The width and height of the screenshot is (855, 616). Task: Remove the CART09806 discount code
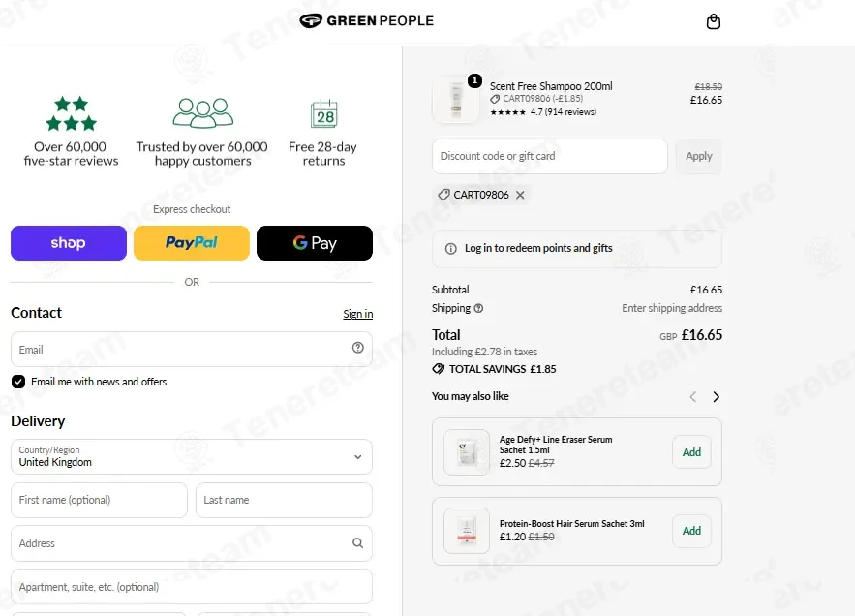[x=520, y=195]
